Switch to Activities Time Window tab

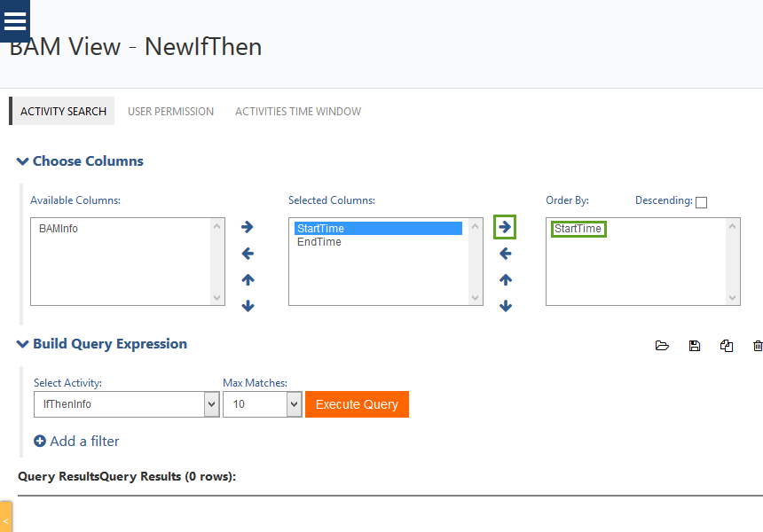coord(297,112)
